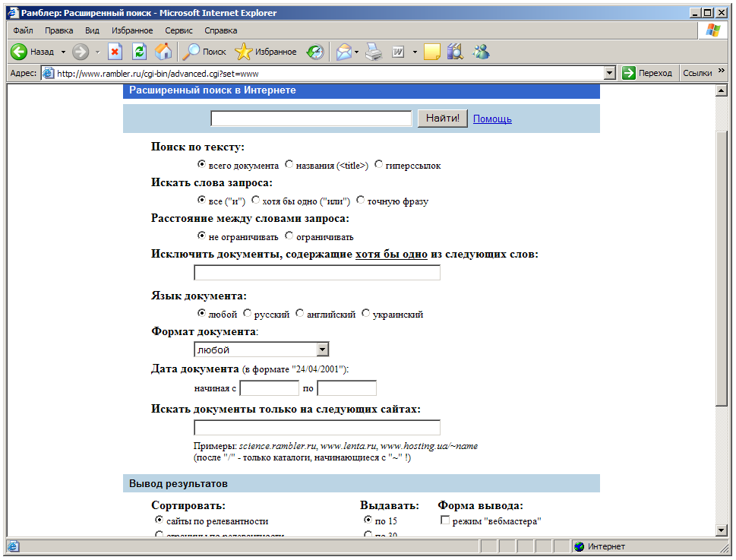Screen dimensions: 736x560
Task: Click the scrollbar down arrow
Action: click(722, 530)
